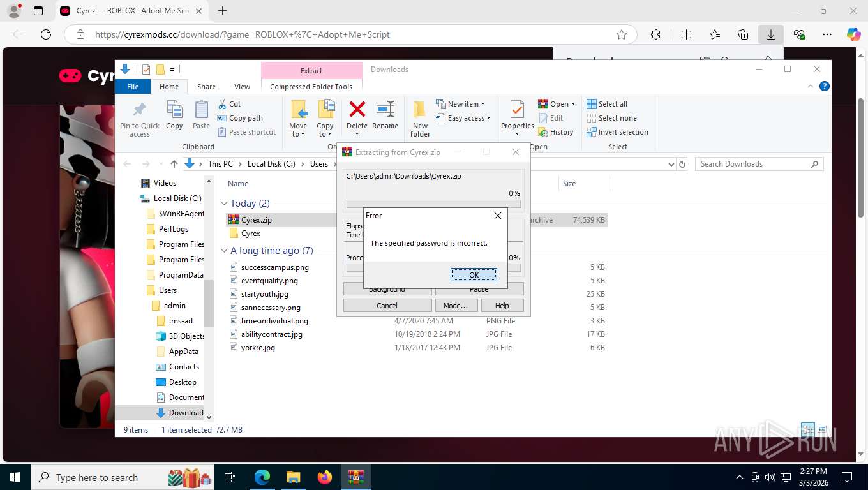Click the Size column header

point(569,184)
